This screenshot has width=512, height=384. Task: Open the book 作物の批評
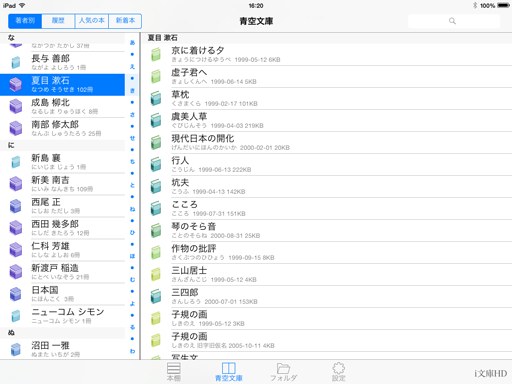pos(326,253)
